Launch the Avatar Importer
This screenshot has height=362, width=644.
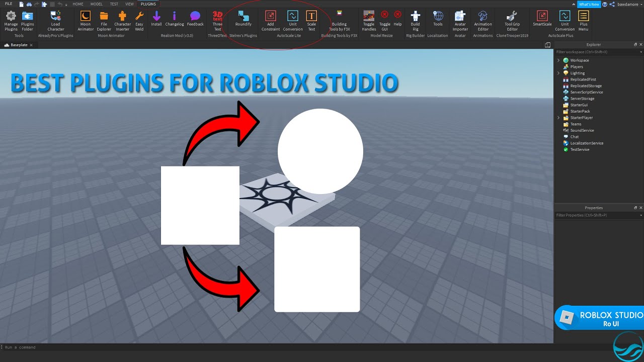pyautogui.click(x=460, y=21)
